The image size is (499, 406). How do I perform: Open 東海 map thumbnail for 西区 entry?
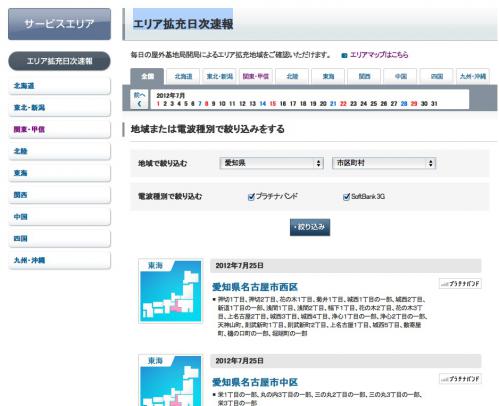[x=171, y=291]
